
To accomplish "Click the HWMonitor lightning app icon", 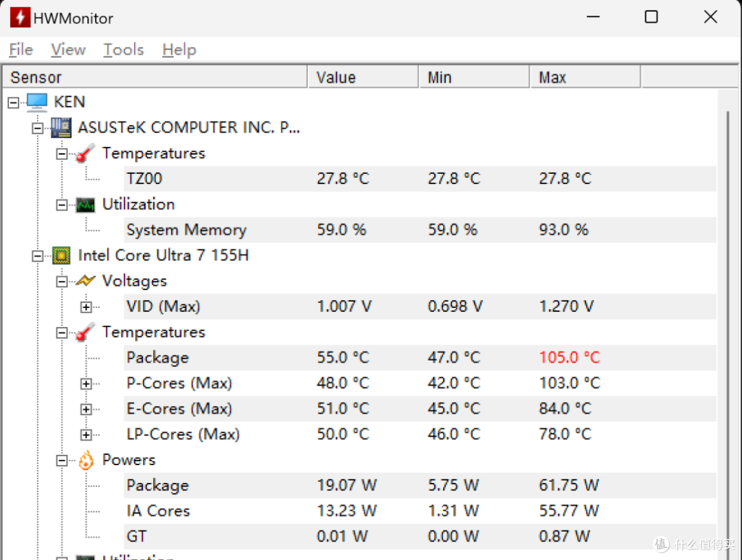I will (20, 18).
